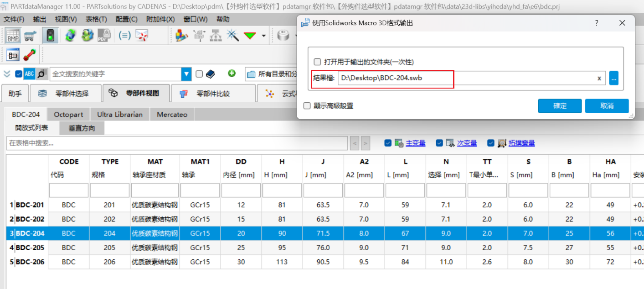Click the globe with user icon
The width and height of the screenshot is (644, 289).
(x=88, y=36)
